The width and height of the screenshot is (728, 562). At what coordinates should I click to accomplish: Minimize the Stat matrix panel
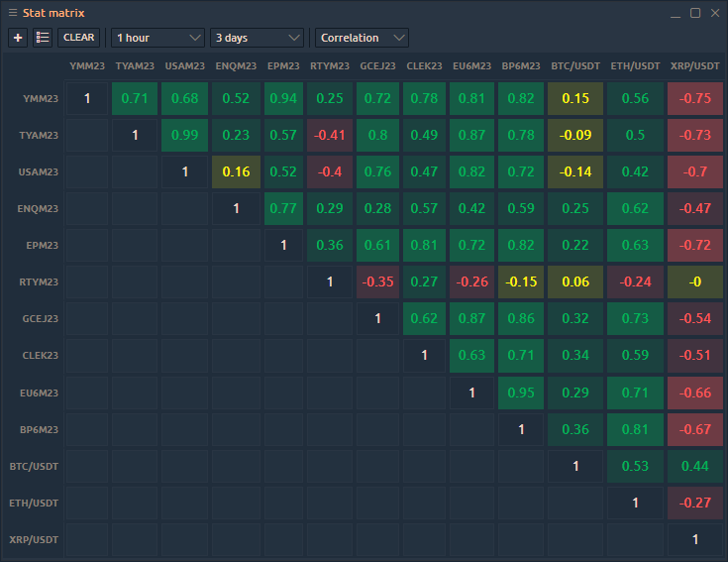point(675,13)
